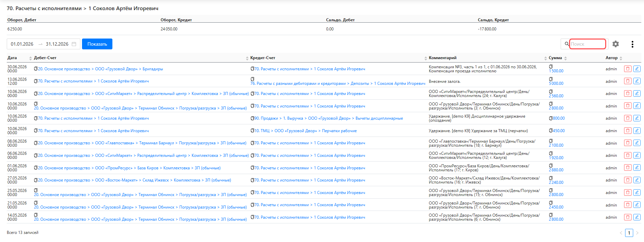This screenshot has width=644, height=242.
Task: Open calendar icon in date range
Action: pos(74,44)
